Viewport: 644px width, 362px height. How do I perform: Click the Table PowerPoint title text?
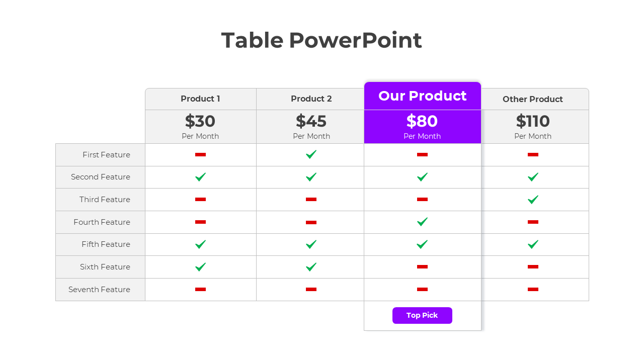tap(321, 40)
